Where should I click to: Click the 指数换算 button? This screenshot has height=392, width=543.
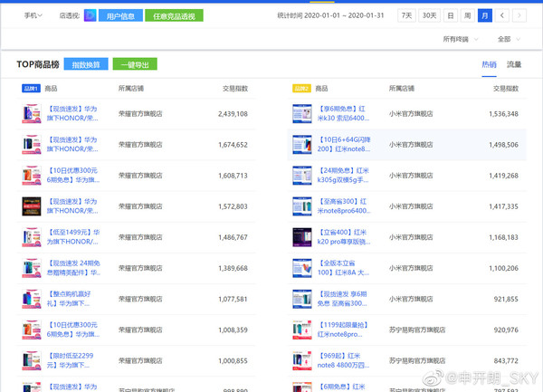(x=87, y=64)
